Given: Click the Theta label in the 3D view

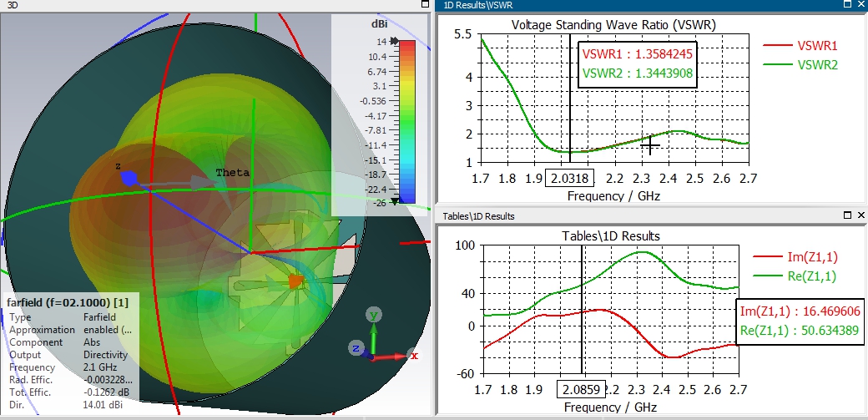Looking at the screenshot, I should pyautogui.click(x=233, y=173).
